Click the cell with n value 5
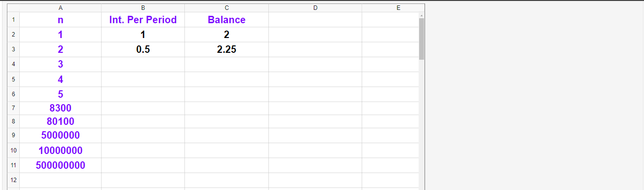The height and width of the screenshot is (190, 644). point(60,94)
